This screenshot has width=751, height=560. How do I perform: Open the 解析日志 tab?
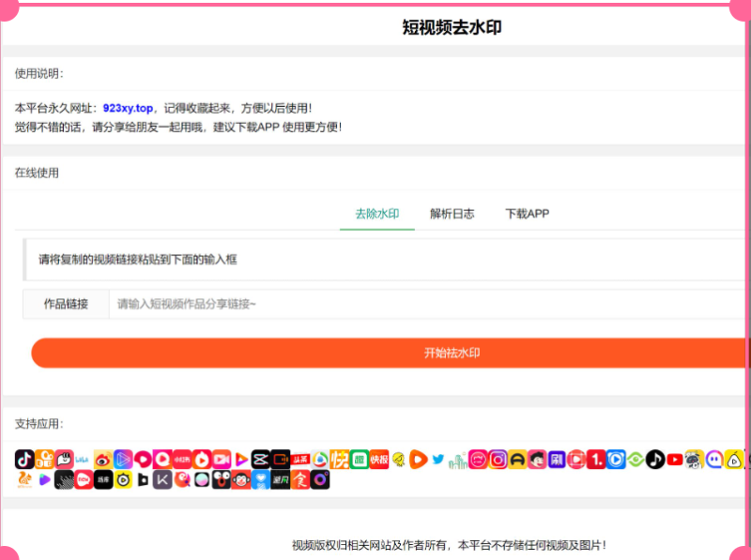(x=452, y=214)
